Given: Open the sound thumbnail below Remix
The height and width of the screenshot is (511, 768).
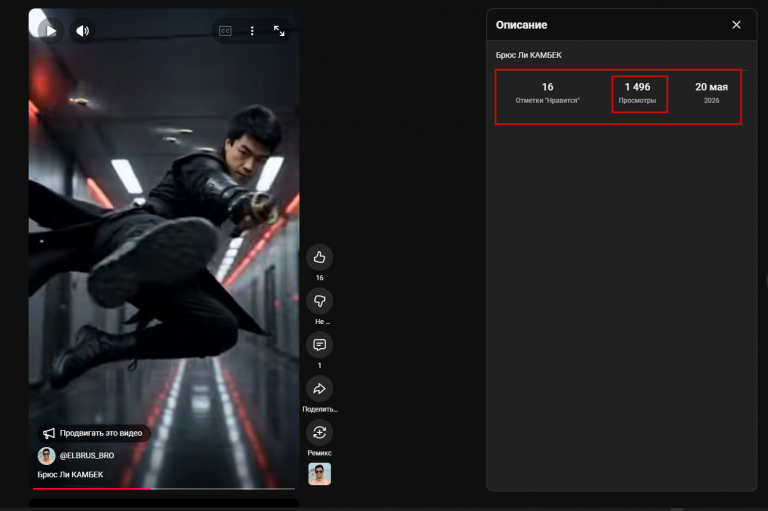Looking at the screenshot, I should [x=319, y=474].
